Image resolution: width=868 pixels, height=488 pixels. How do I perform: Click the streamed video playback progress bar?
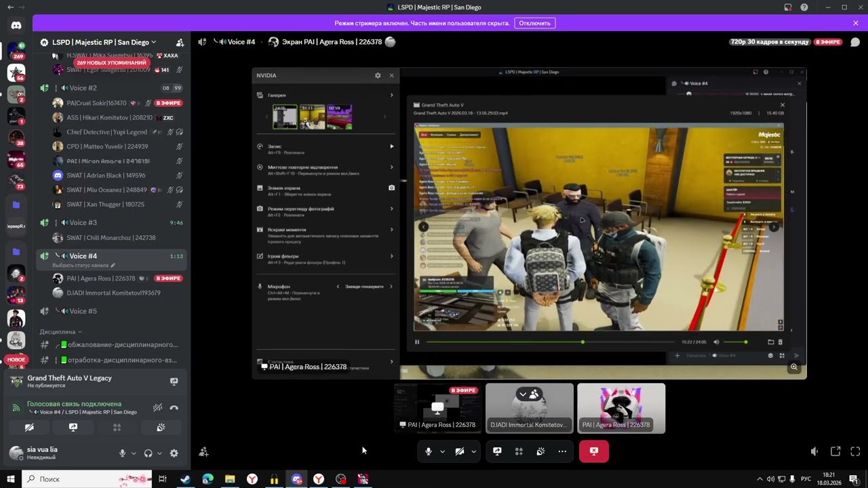click(551, 342)
